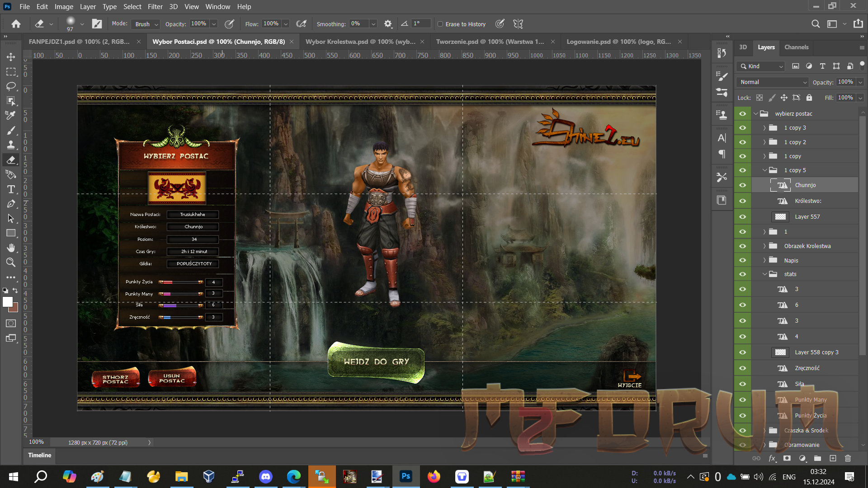Image resolution: width=868 pixels, height=488 pixels.
Task: Switch to the Channels tab
Action: pos(796,47)
